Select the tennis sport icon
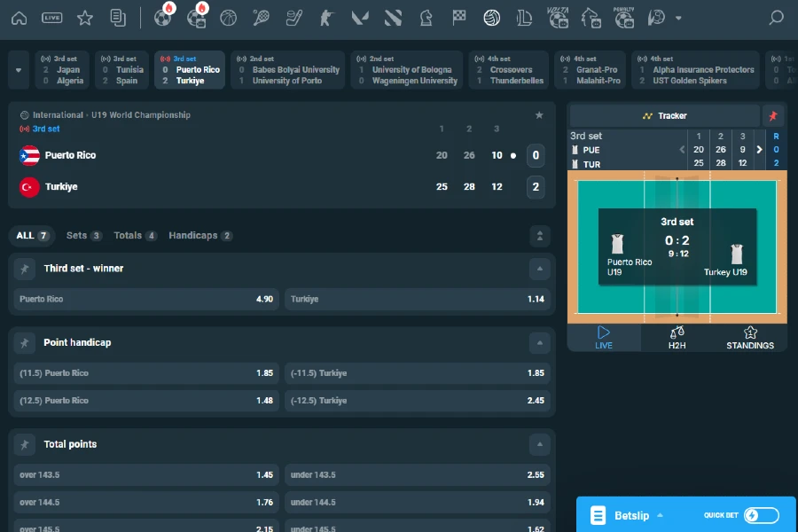This screenshot has height=532, width=798. (261, 17)
